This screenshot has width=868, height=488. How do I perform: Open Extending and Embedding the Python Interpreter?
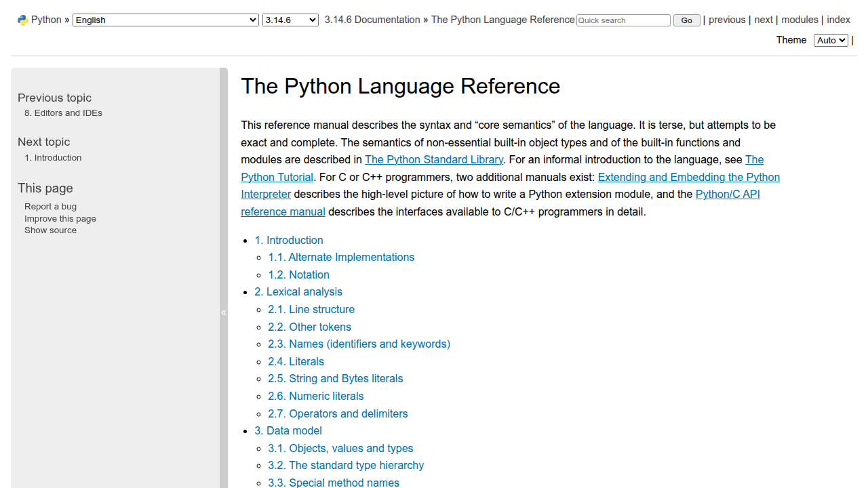click(x=689, y=177)
